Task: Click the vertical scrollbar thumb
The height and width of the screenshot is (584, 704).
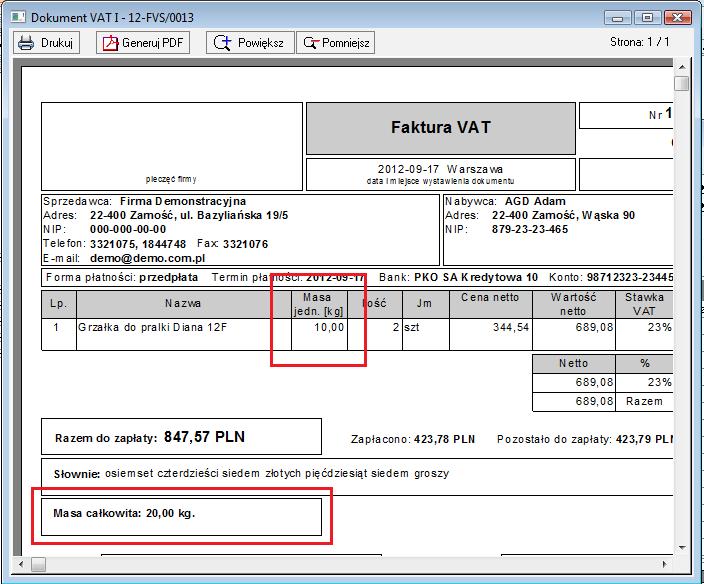Action: [x=682, y=83]
